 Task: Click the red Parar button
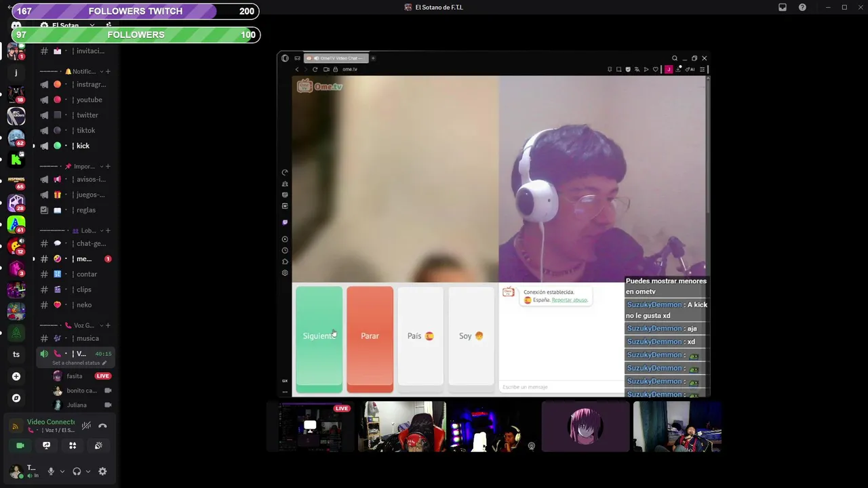(x=370, y=339)
